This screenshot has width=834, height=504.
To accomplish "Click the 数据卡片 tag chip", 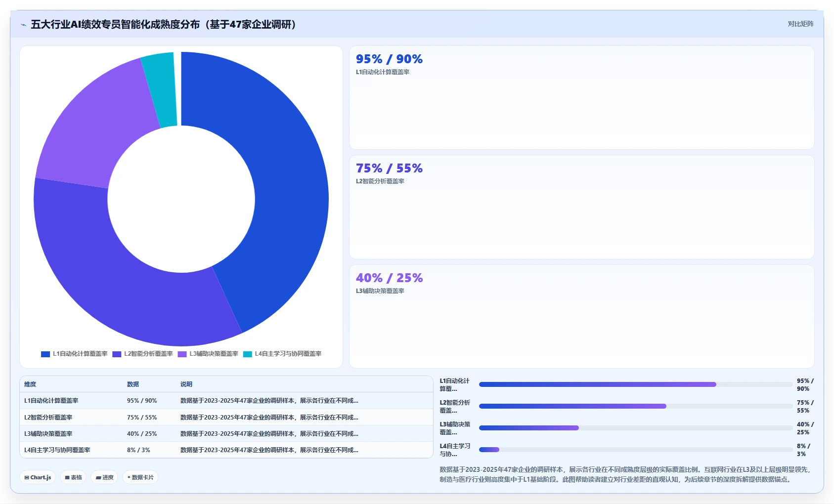I will tap(140, 477).
